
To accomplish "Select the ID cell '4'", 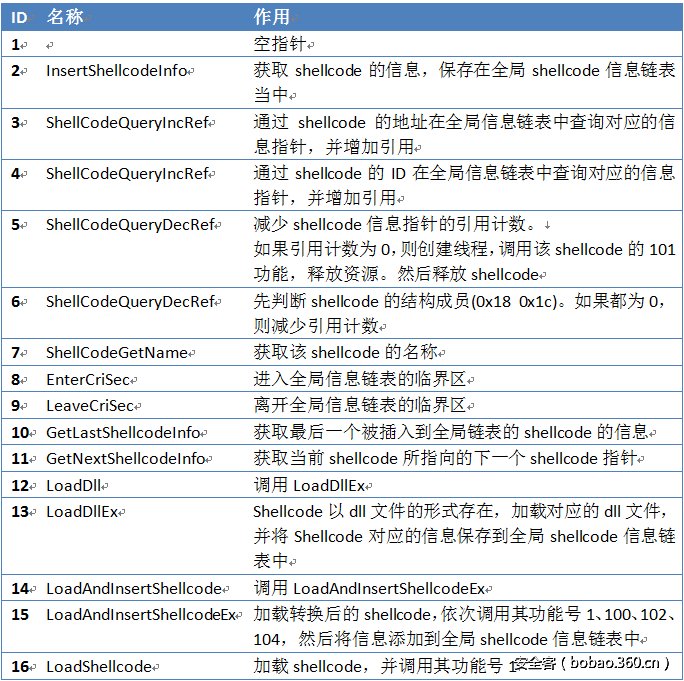I will (x=15, y=174).
